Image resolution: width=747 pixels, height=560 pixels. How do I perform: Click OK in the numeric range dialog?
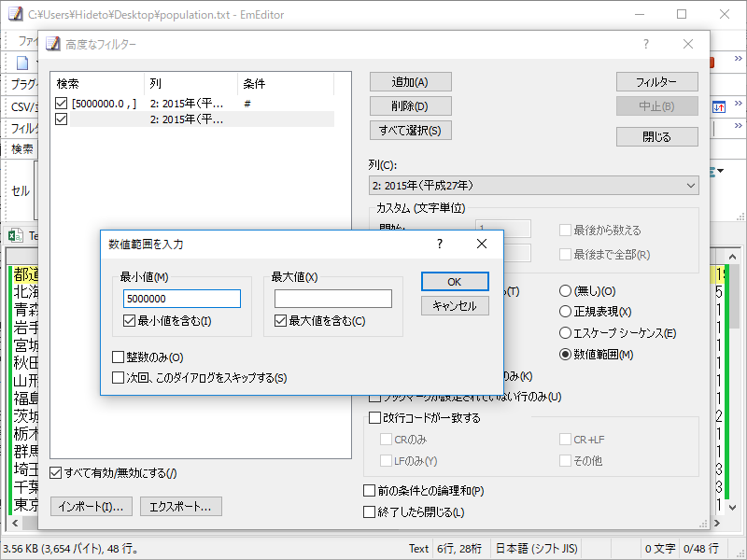tap(455, 282)
